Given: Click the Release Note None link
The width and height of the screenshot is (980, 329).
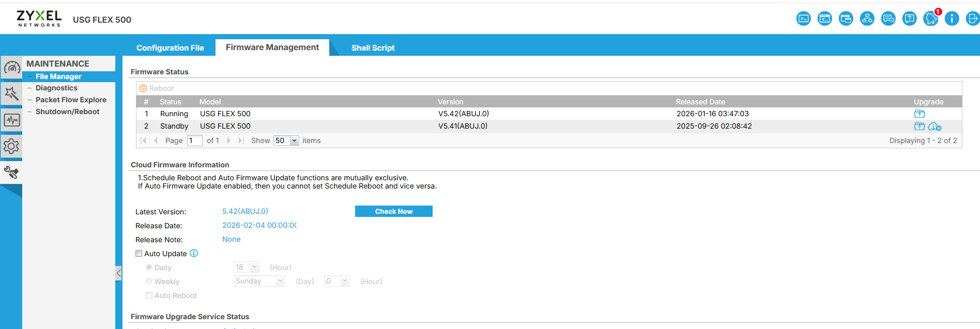Looking at the screenshot, I should tap(232, 239).
